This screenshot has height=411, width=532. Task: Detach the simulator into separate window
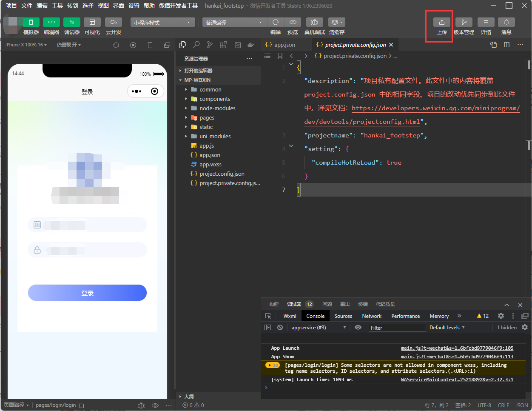pyautogui.click(x=167, y=45)
